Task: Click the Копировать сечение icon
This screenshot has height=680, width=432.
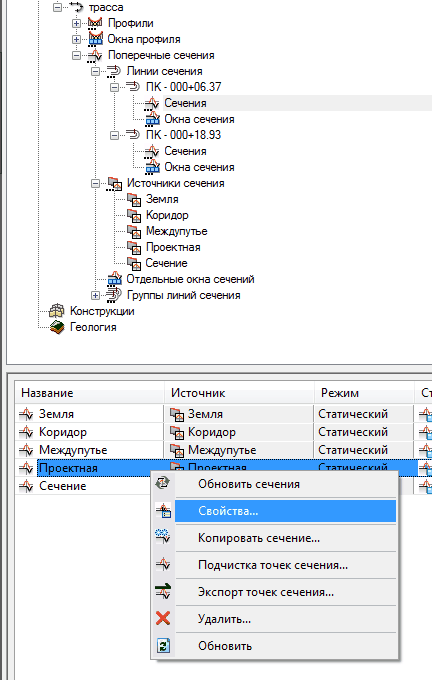Action: (163, 537)
